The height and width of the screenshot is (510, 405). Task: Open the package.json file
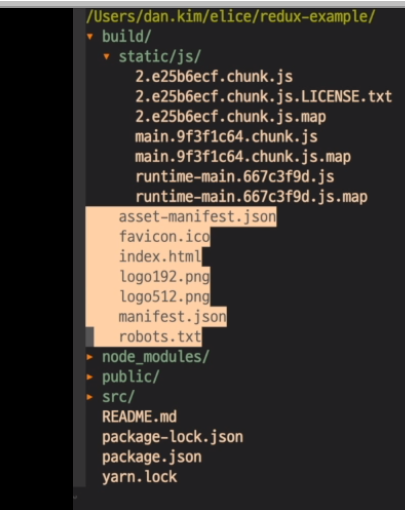pyautogui.click(x=152, y=457)
